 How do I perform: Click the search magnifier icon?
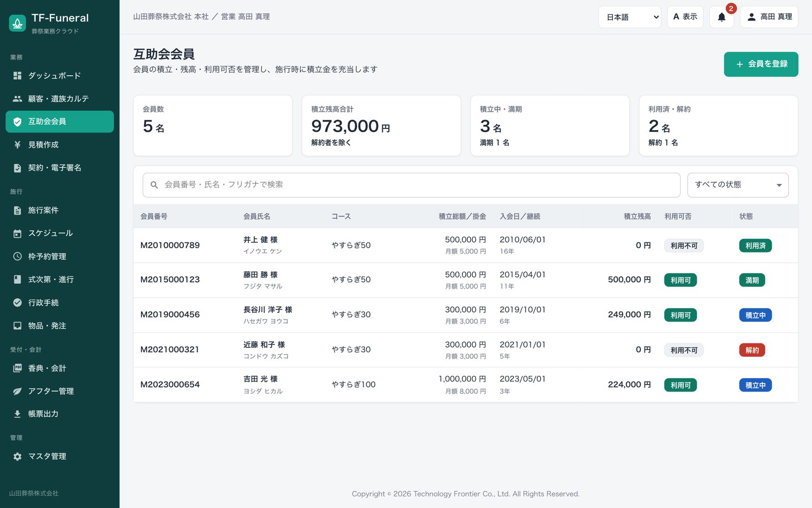tap(154, 185)
